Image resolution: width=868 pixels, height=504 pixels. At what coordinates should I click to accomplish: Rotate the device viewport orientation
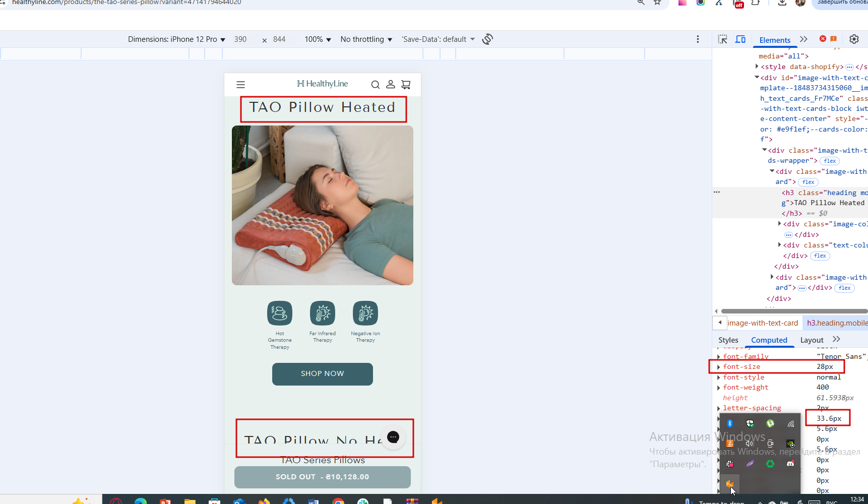[x=487, y=39]
